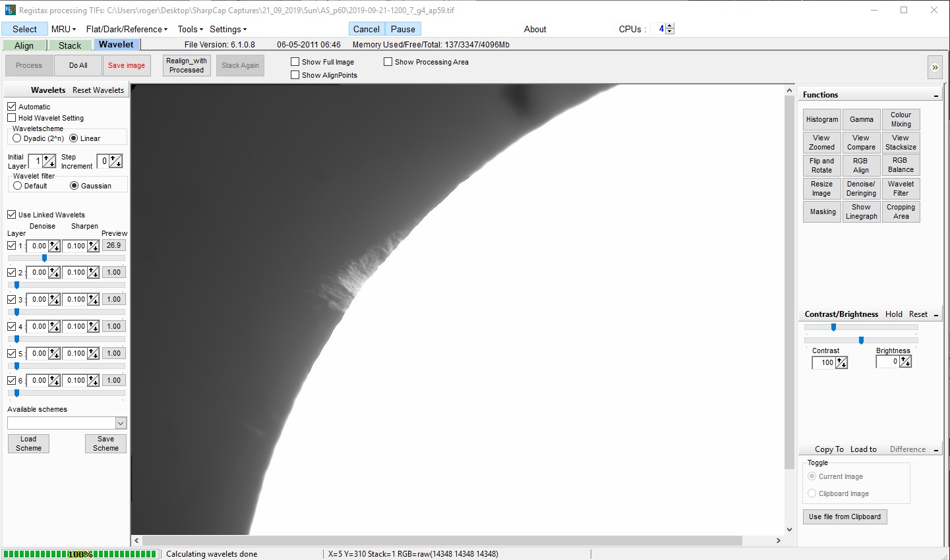This screenshot has width=950, height=560.
Task: Switch to the Stack tab
Action: 70,45
